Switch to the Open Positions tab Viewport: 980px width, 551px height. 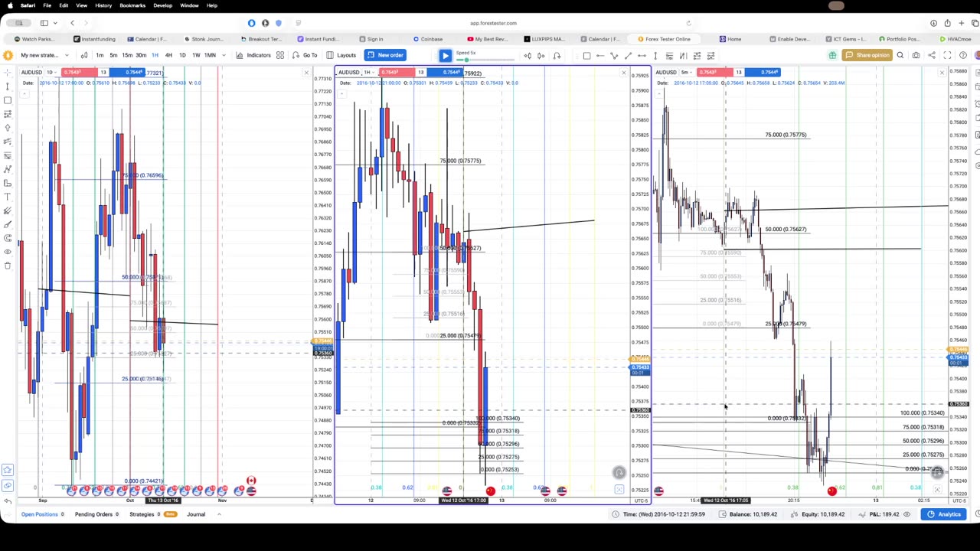(x=43, y=514)
